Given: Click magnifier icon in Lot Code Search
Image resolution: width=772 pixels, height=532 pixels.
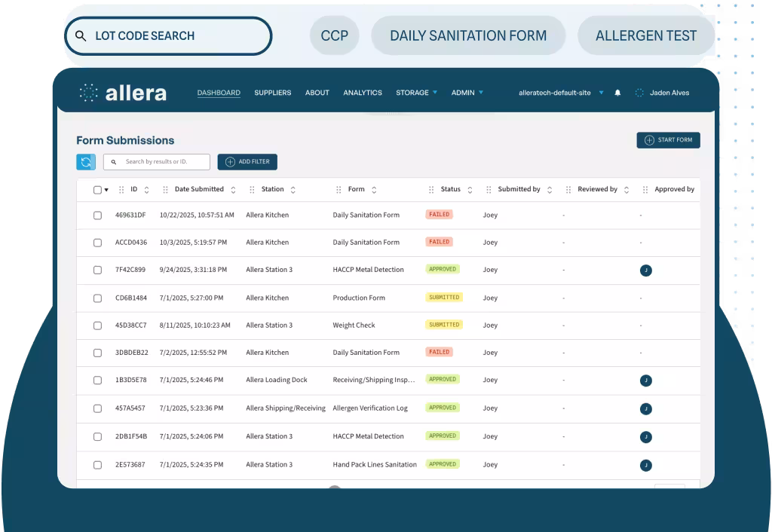Looking at the screenshot, I should [x=81, y=36].
